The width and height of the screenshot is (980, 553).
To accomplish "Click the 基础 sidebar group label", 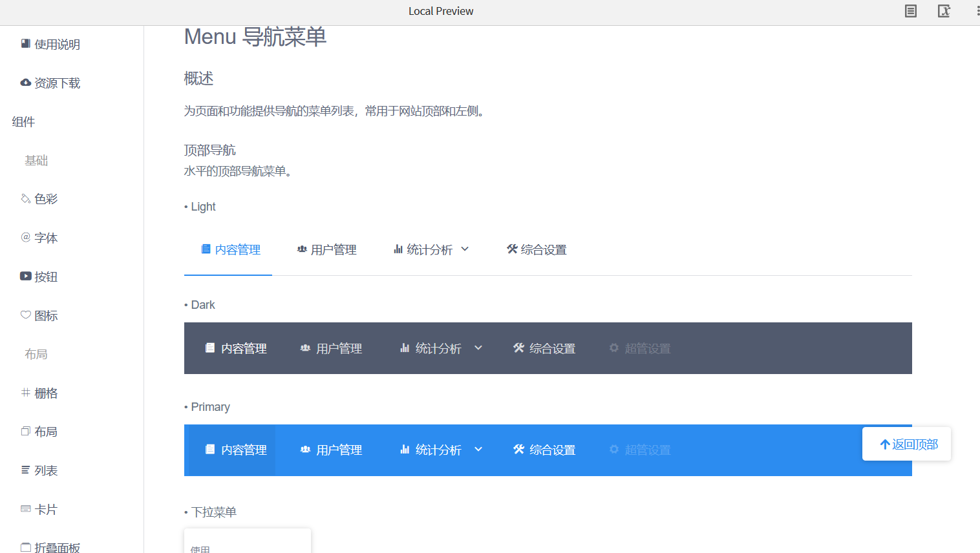I will (x=36, y=160).
